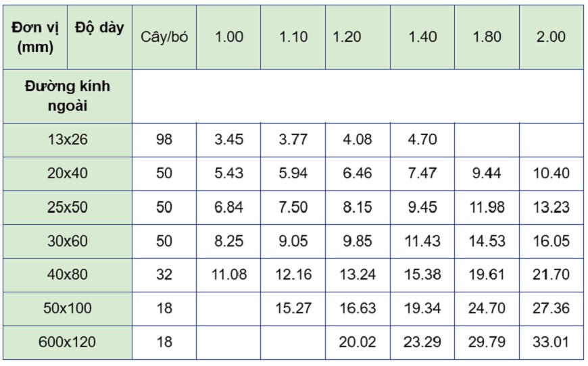Image resolution: width=588 pixels, height=366 pixels.
Task: Select the cell with value 15.27
Action: tap(293, 309)
